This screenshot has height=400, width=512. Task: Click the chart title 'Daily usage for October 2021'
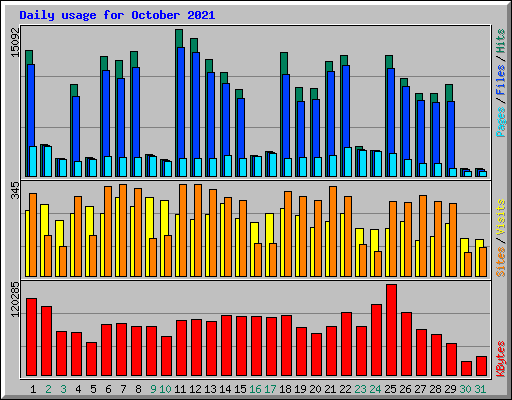tap(117, 15)
